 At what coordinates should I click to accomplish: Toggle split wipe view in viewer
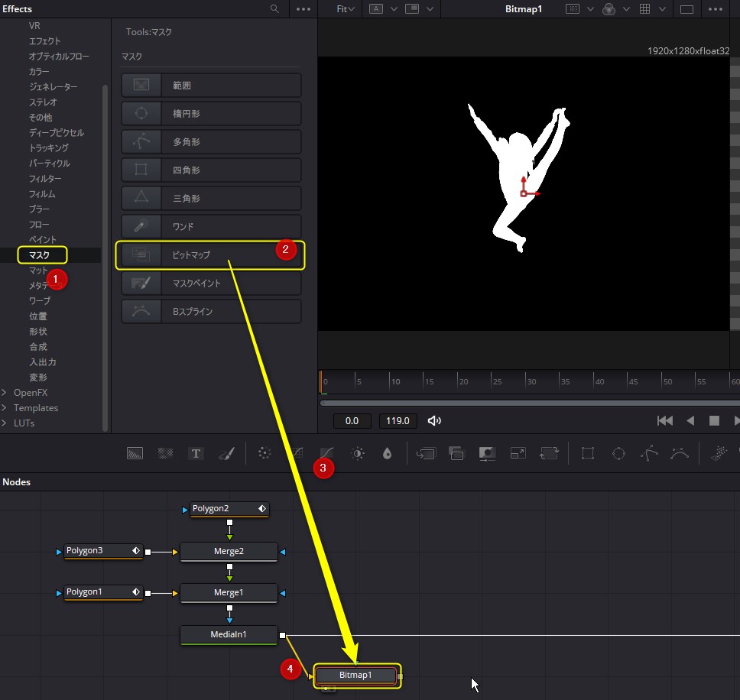coord(412,9)
